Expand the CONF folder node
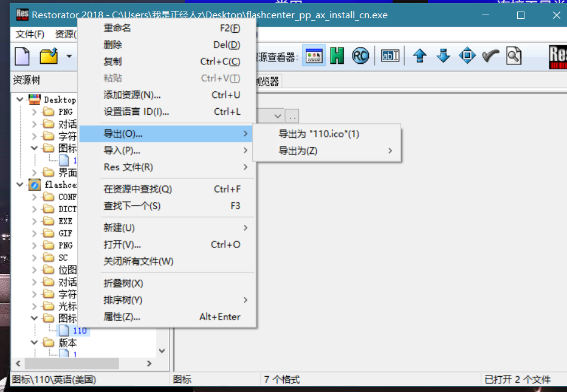 point(35,197)
